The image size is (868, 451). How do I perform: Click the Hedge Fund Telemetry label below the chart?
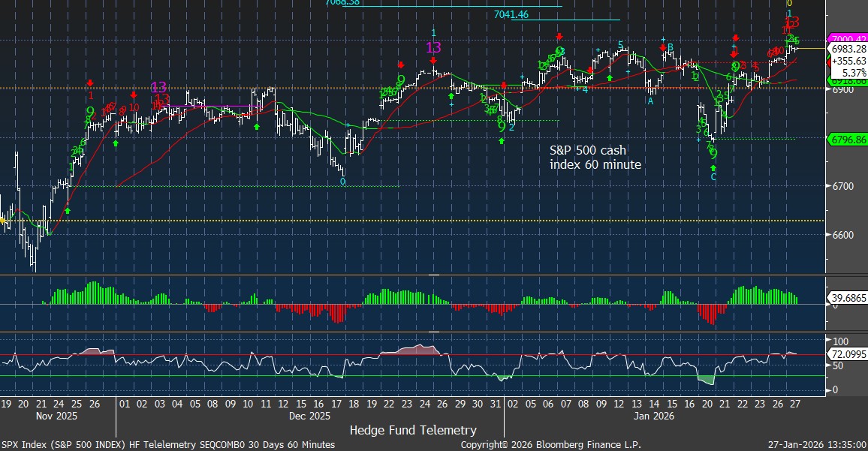[412, 430]
